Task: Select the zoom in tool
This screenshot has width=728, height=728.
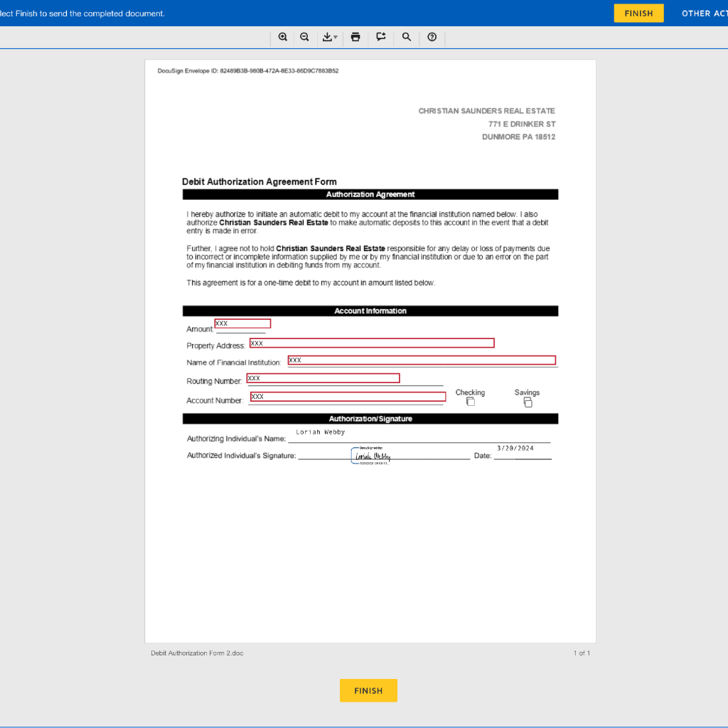Action: coord(283,37)
